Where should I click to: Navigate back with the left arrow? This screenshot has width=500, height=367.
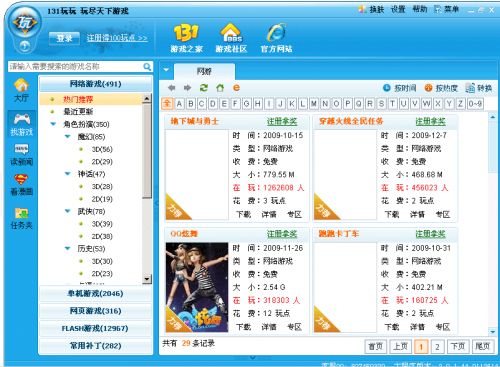click(x=172, y=88)
